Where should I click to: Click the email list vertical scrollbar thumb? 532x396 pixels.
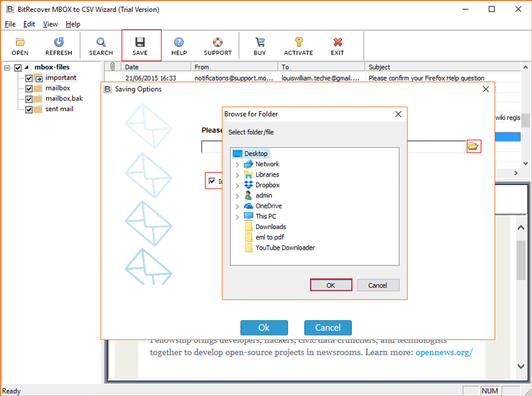point(525,120)
